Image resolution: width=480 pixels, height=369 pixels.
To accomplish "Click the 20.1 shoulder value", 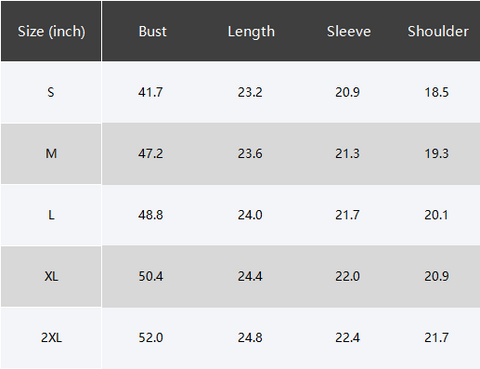I will coord(436,215).
